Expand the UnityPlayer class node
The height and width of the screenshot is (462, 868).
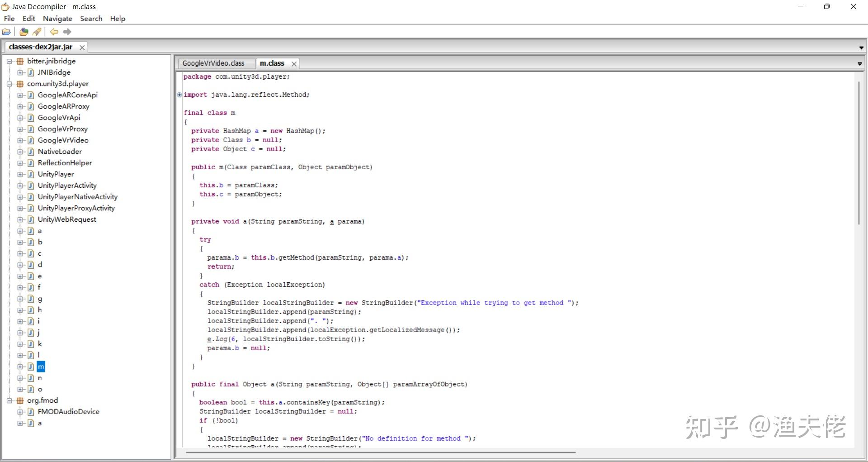(x=20, y=174)
